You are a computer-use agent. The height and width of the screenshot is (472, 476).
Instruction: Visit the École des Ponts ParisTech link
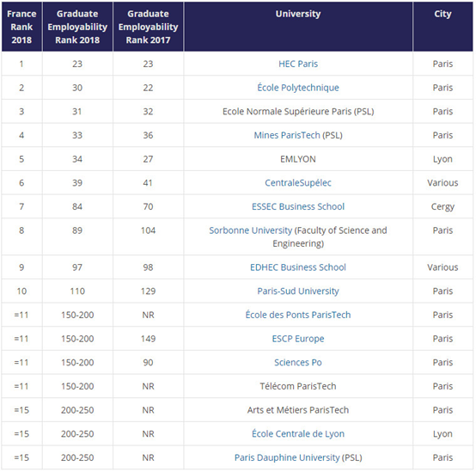click(298, 315)
